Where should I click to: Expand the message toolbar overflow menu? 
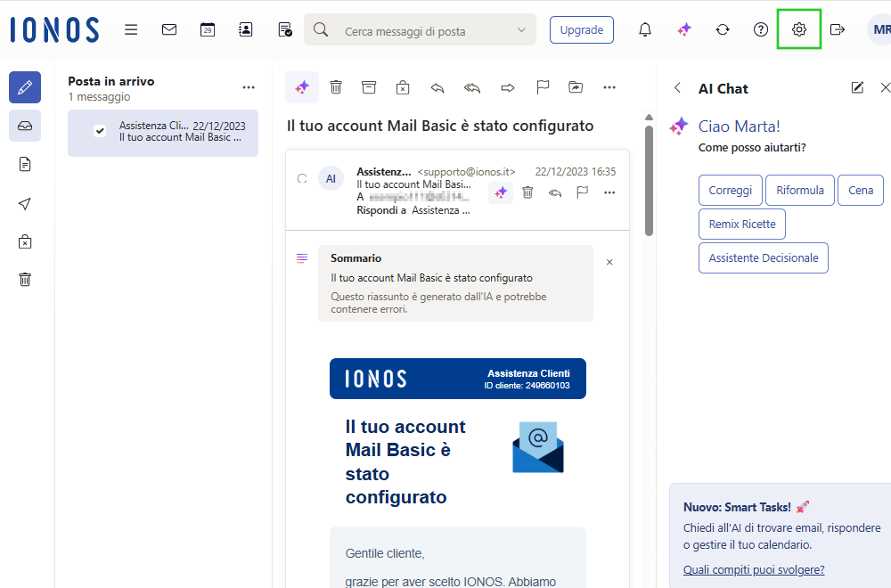pos(609,86)
